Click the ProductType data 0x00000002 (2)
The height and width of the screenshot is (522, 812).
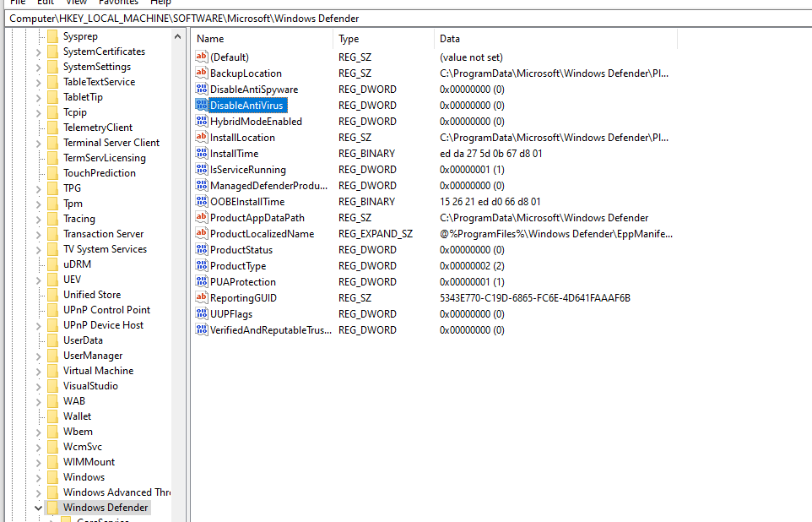tap(472, 266)
